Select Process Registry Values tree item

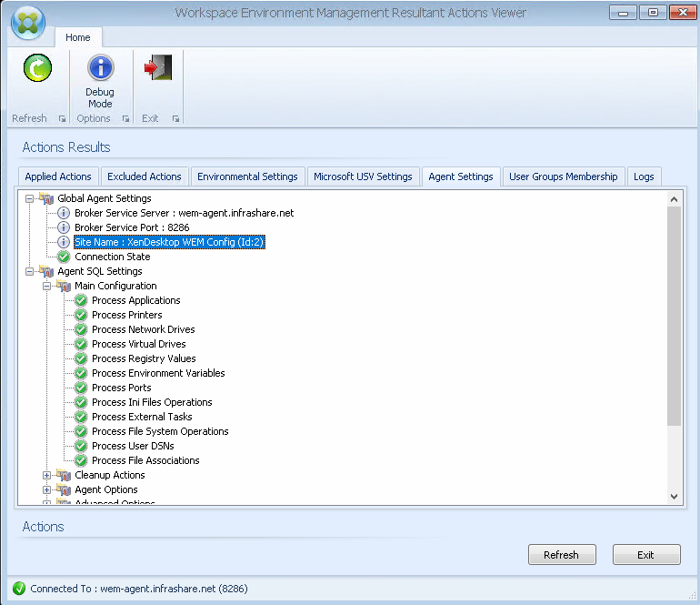point(144,358)
